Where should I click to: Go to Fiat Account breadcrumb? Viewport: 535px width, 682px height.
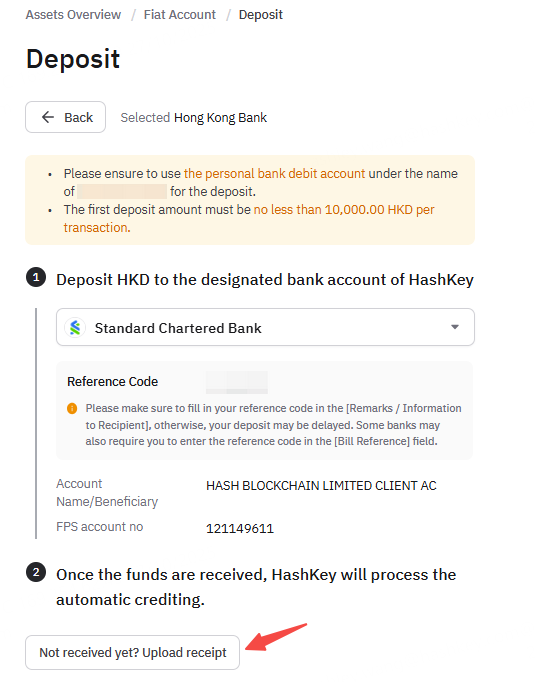click(180, 15)
